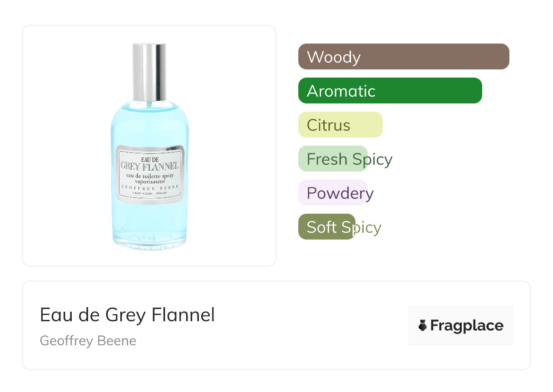
Task: Click "NEW YORK - PARIS" on bottle label
Action: click(x=149, y=194)
